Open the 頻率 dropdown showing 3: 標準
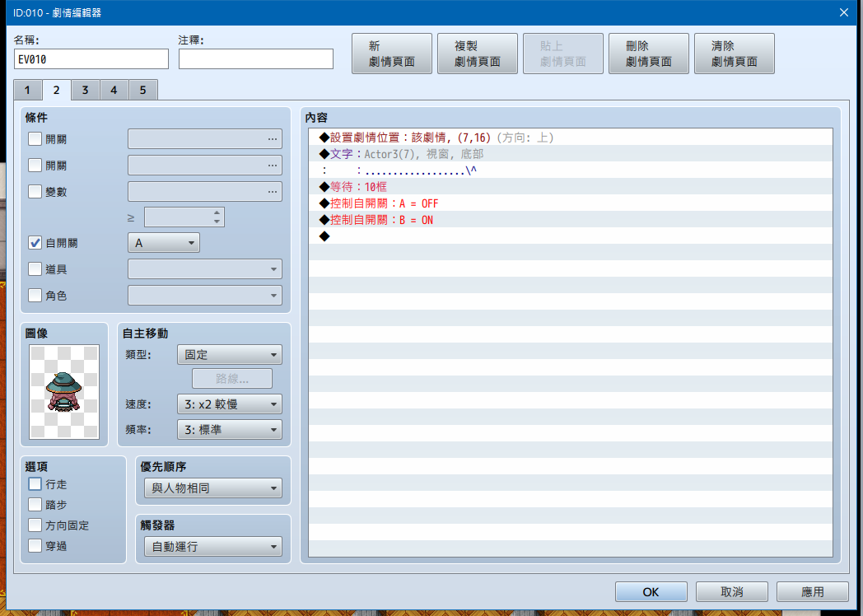This screenshot has height=616, width=863. [230, 429]
